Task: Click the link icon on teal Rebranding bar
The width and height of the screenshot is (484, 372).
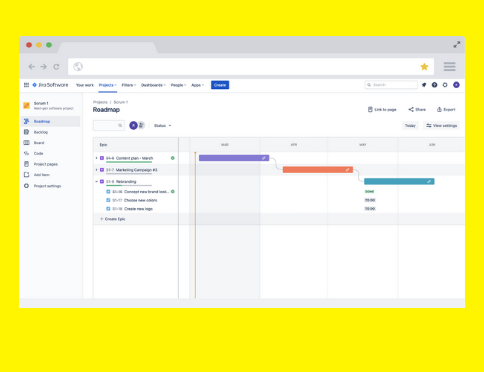Action: point(429,181)
